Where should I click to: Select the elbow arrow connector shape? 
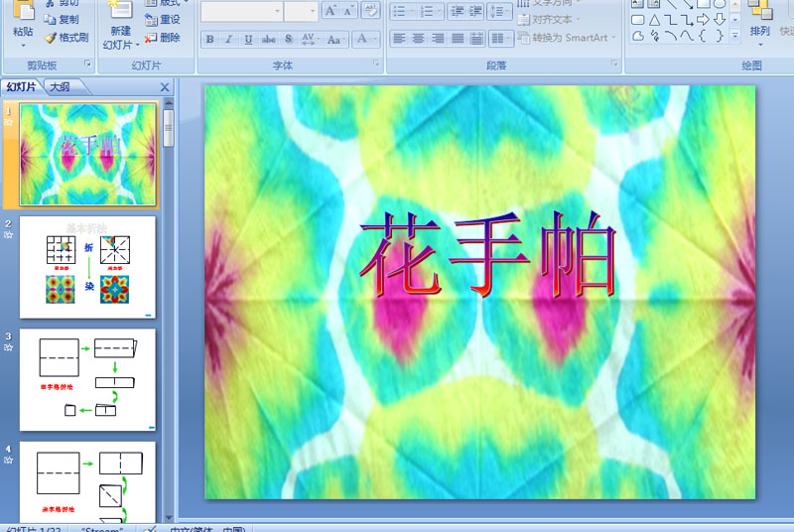click(x=686, y=20)
